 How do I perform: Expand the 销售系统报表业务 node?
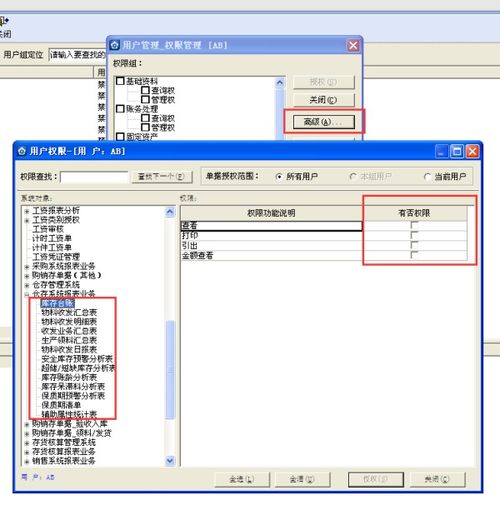point(27,462)
